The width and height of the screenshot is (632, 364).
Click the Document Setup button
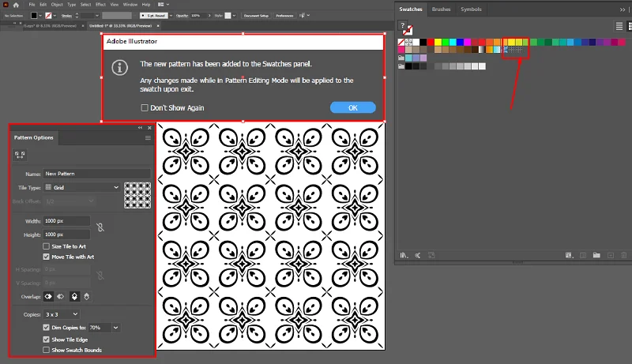tap(256, 15)
